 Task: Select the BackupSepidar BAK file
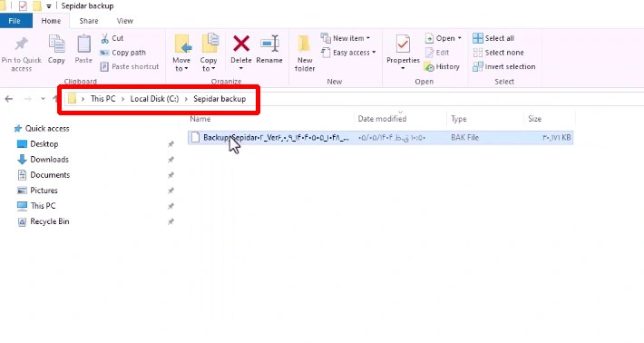380,138
